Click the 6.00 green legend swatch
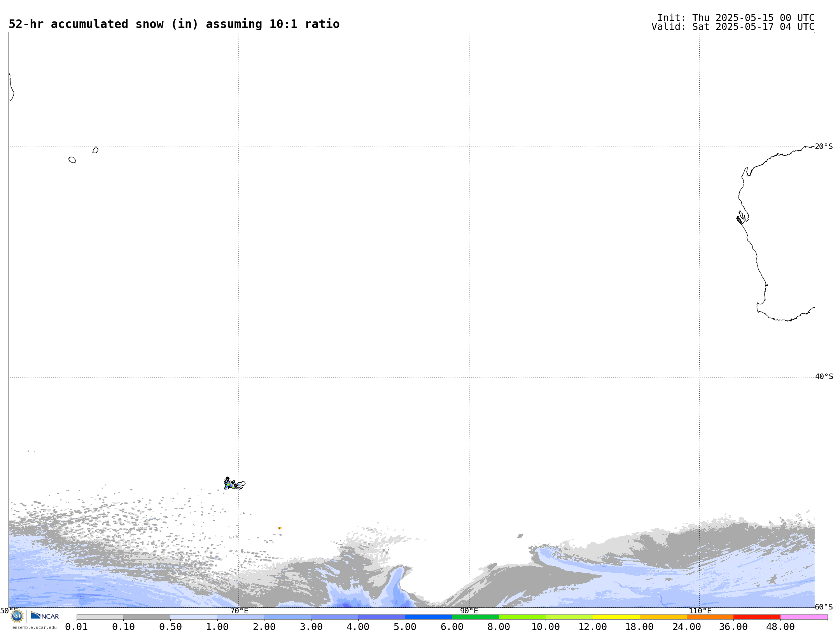This screenshot has height=632, width=840. (475, 617)
